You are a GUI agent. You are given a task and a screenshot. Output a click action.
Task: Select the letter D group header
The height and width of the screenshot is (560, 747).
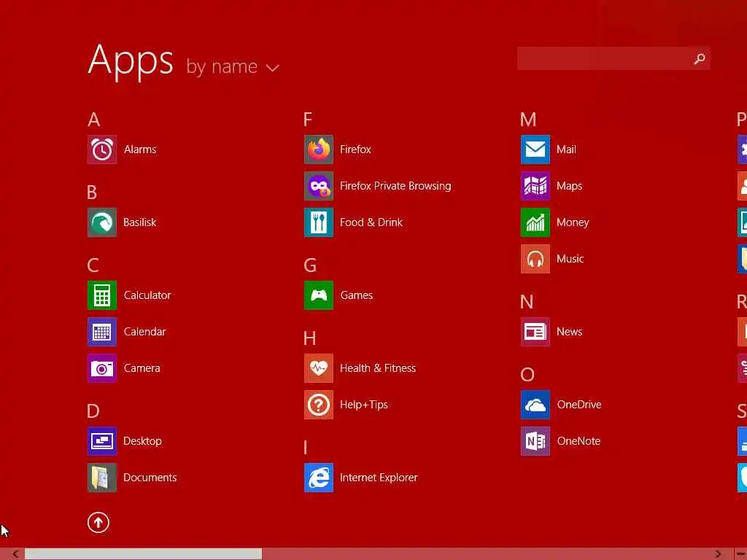point(93,411)
